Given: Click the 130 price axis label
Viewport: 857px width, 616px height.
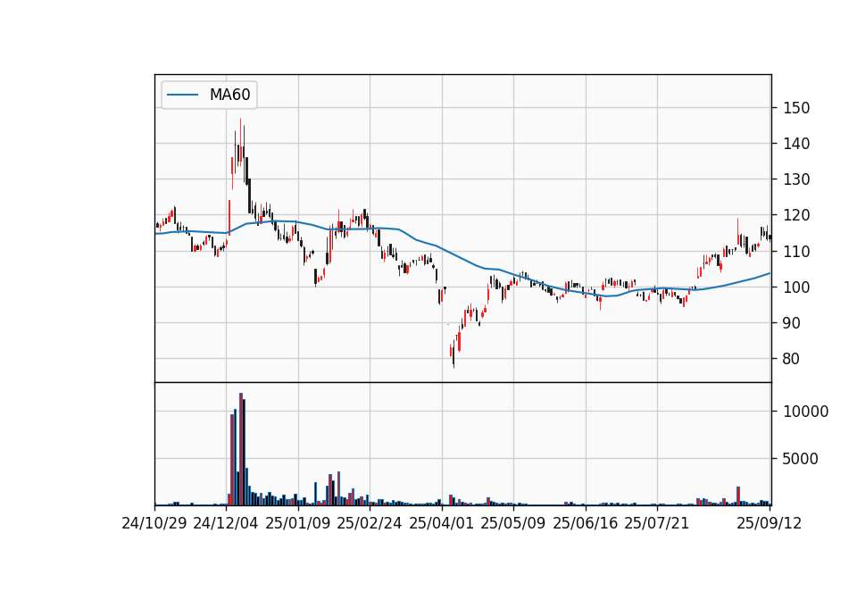Looking at the screenshot, I should (x=796, y=179).
